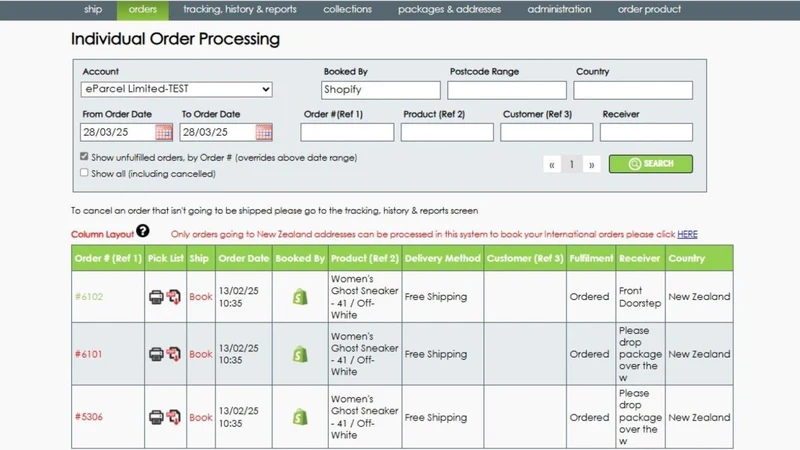The width and height of the screenshot is (800, 450).
Task: Enable Show all including cancelled checkbox
Action: [84, 172]
